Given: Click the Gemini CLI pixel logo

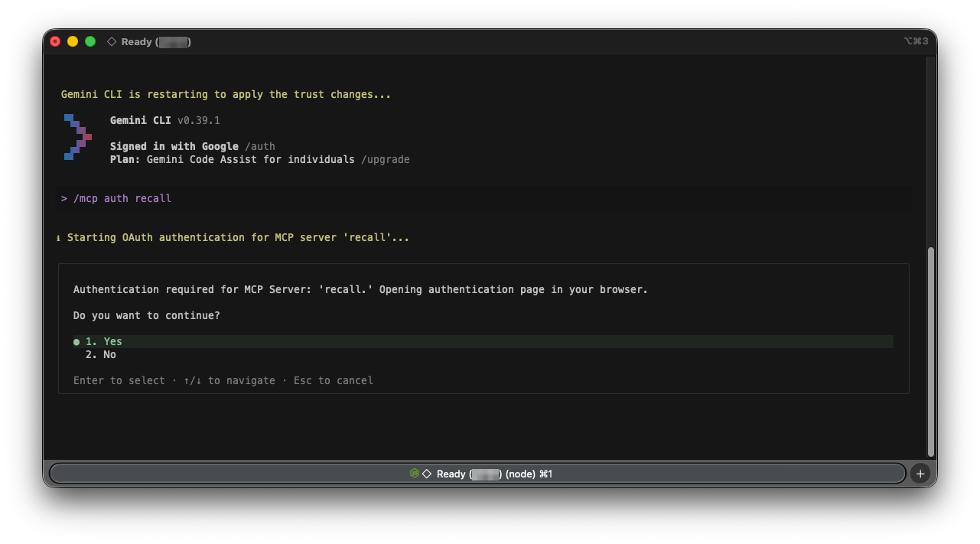Looking at the screenshot, I should tap(77, 137).
